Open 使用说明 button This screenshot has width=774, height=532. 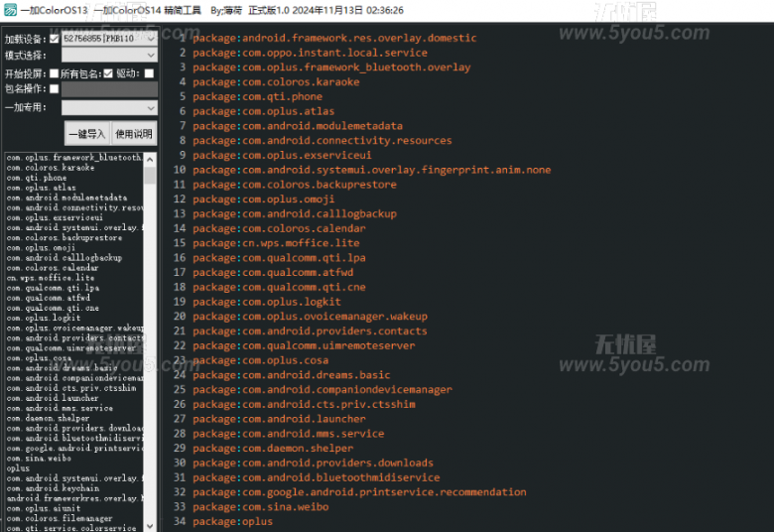(x=134, y=134)
